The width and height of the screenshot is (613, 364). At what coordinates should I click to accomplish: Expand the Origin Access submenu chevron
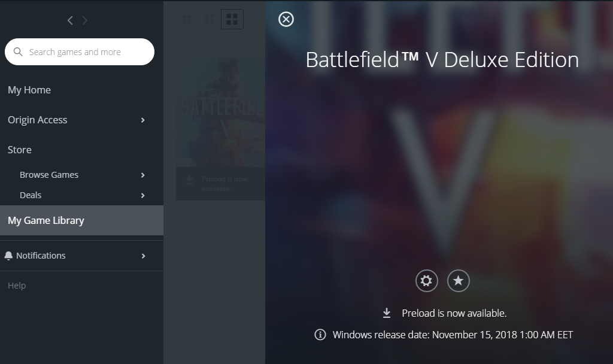[x=142, y=120]
